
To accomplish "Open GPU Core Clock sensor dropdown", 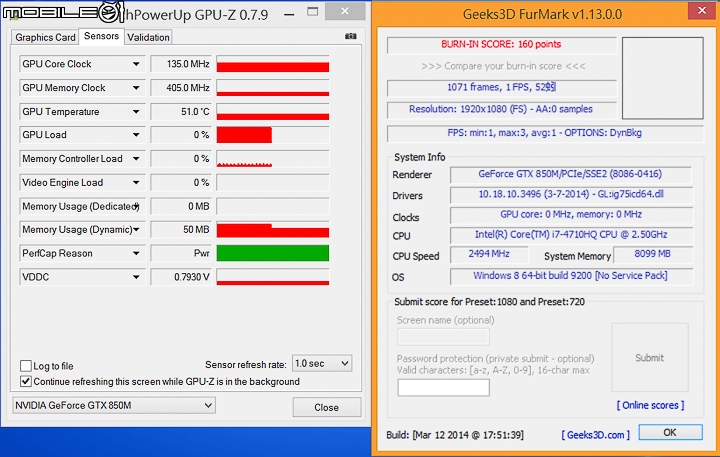I will pos(136,64).
